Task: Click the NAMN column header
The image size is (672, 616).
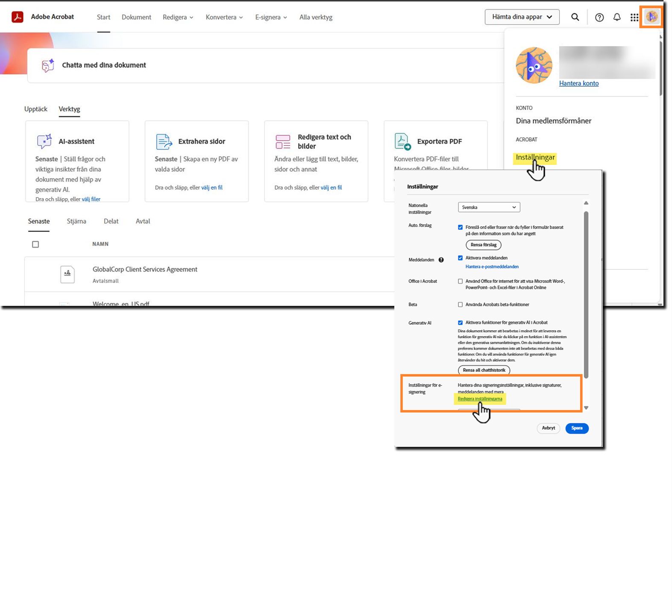Action: coord(100,244)
